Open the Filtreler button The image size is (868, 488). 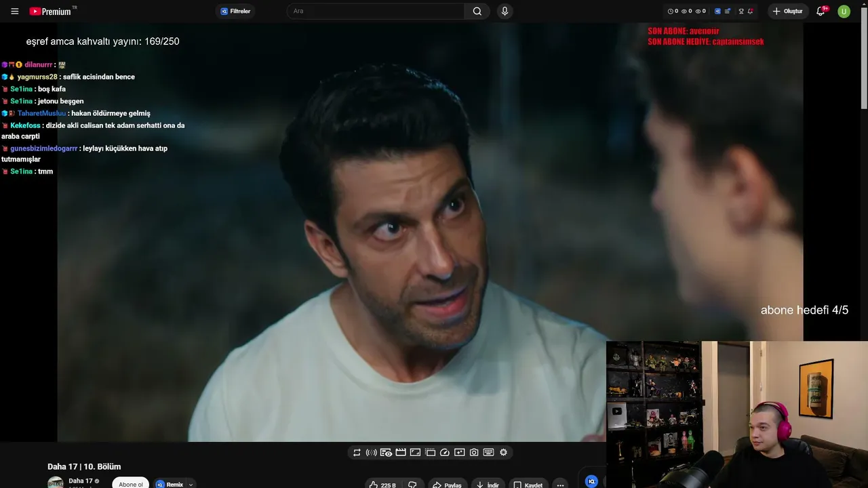[x=235, y=12]
